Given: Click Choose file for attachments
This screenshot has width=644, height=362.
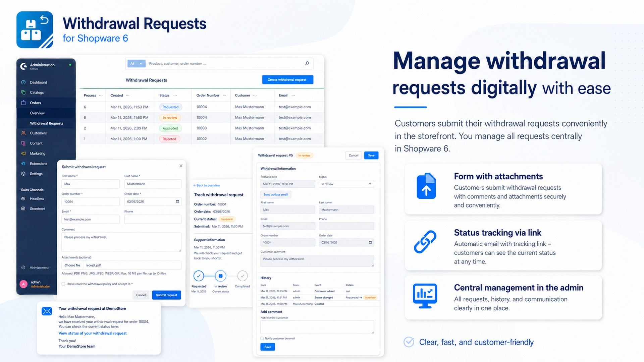Looking at the screenshot, I should pos(72,265).
